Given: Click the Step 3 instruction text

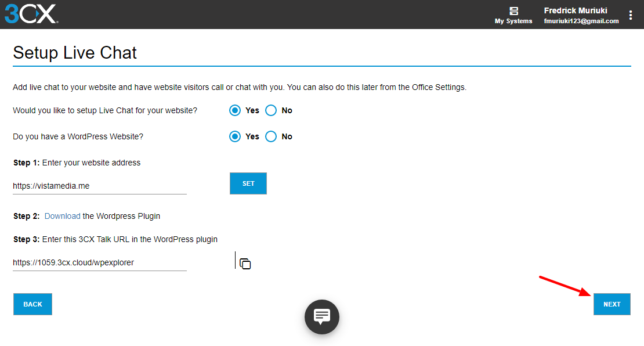Looking at the screenshot, I should pyautogui.click(x=115, y=240).
